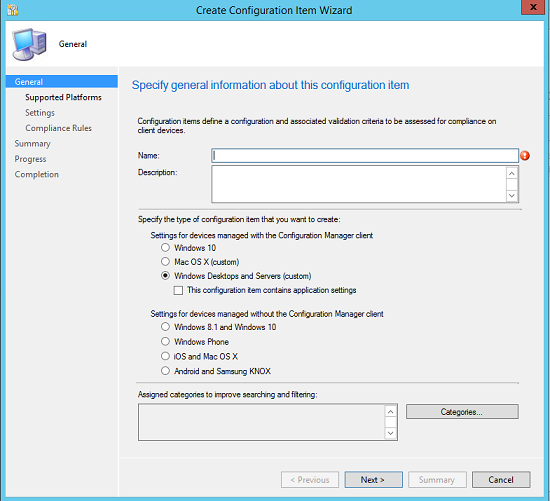Click 'Settings for devices managed without' label
Viewport: 550px width, 501px height.
point(267,314)
